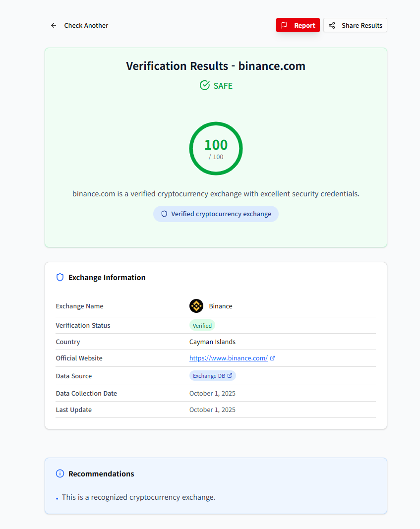Image resolution: width=420 pixels, height=529 pixels.
Task: Click the Country label
Action: point(68,342)
